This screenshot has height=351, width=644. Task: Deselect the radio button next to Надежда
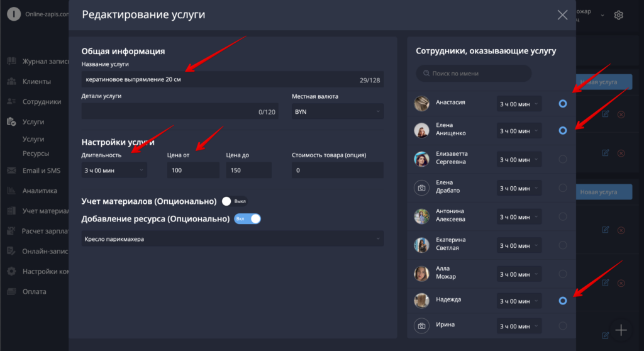click(563, 301)
